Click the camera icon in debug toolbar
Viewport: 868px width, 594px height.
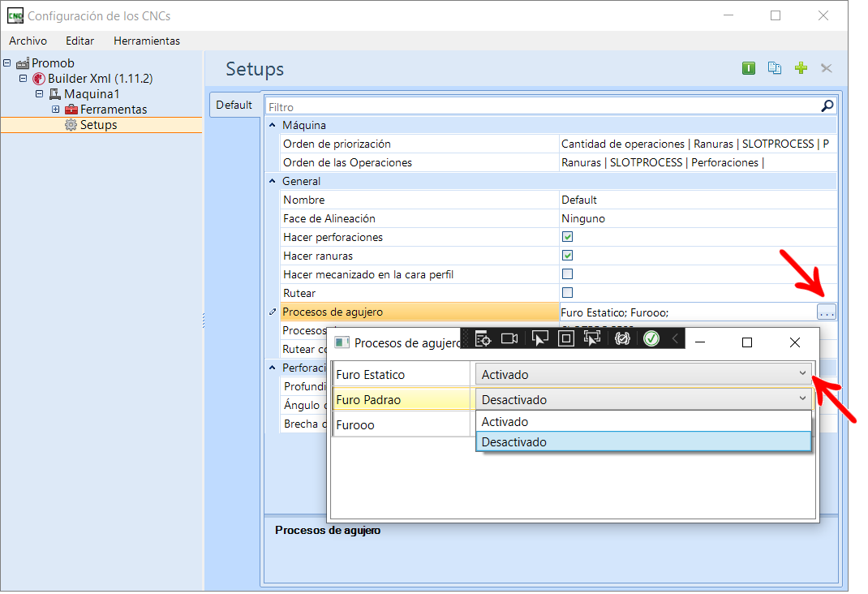[509, 338]
